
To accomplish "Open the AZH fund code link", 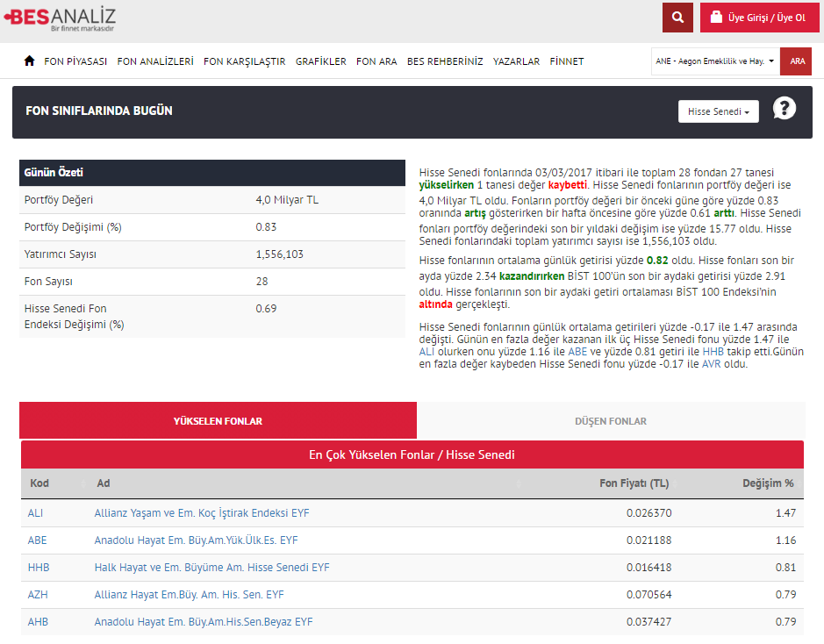I will coord(38,595).
